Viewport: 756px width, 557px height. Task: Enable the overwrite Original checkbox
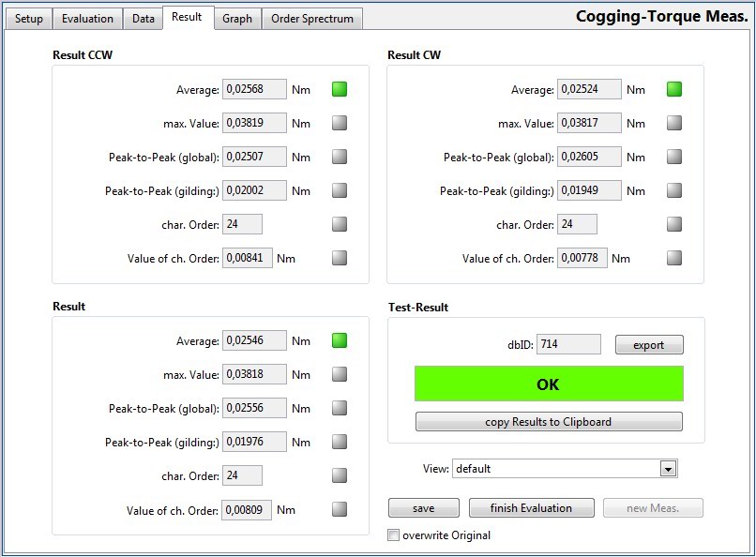pyautogui.click(x=394, y=535)
